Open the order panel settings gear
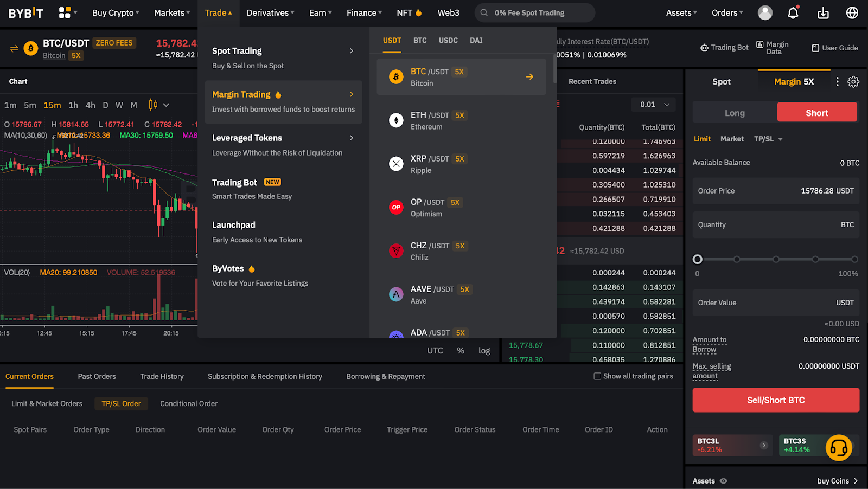Viewport: 868px width, 489px height. coord(853,82)
